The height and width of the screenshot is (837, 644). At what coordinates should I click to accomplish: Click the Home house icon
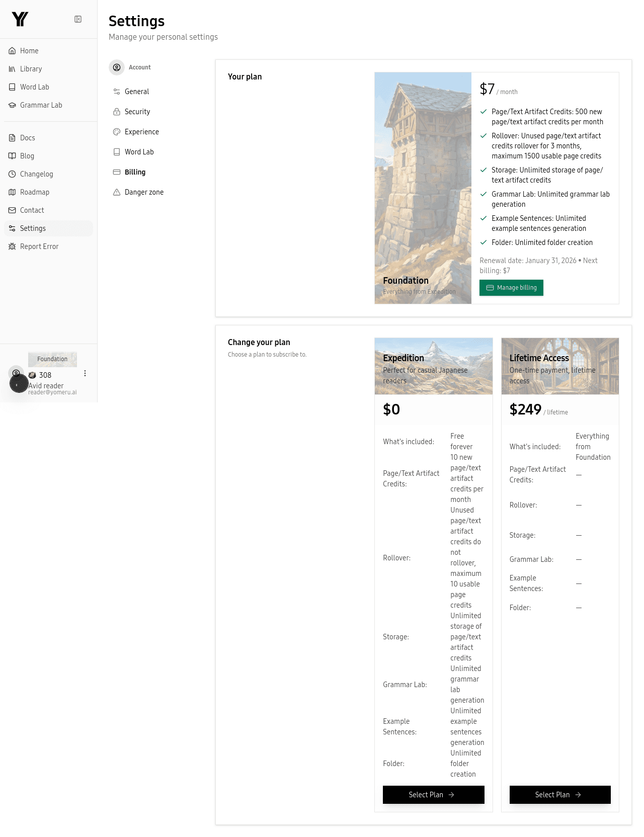tap(12, 51)
